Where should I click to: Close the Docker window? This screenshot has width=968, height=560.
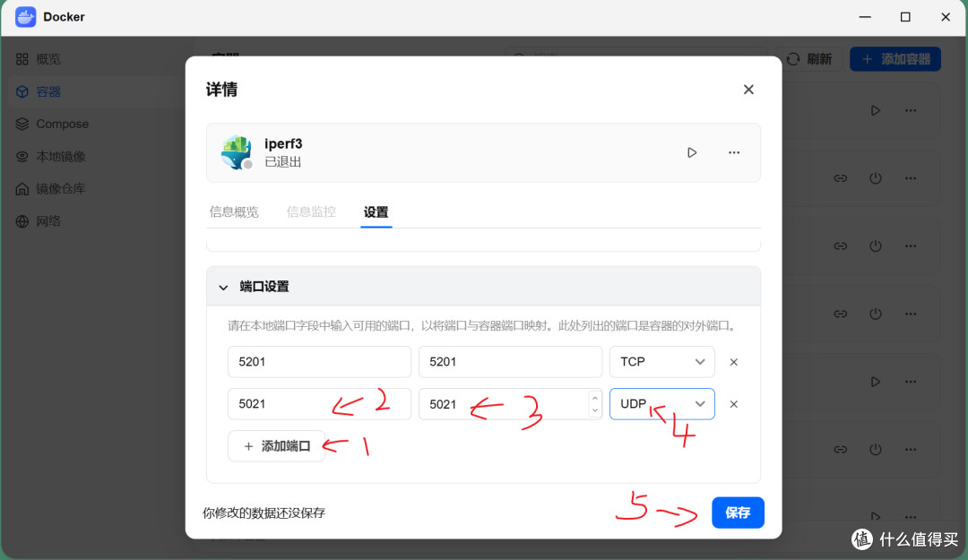coord(946,17)
